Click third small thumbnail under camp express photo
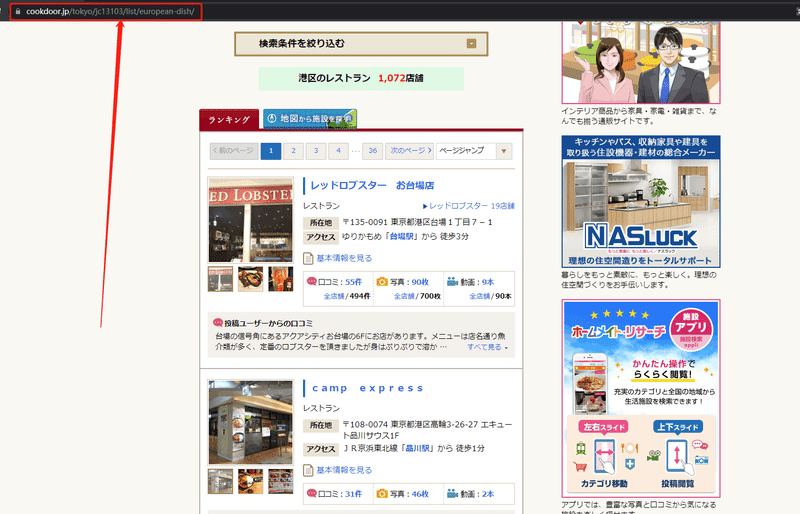Screen dimensions: 800x514 281,481
